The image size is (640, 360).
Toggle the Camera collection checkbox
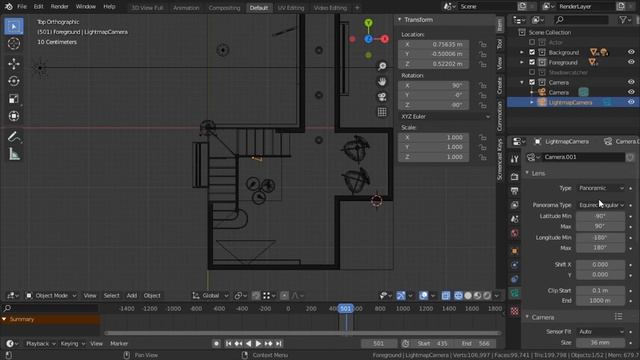coord(532,82)
